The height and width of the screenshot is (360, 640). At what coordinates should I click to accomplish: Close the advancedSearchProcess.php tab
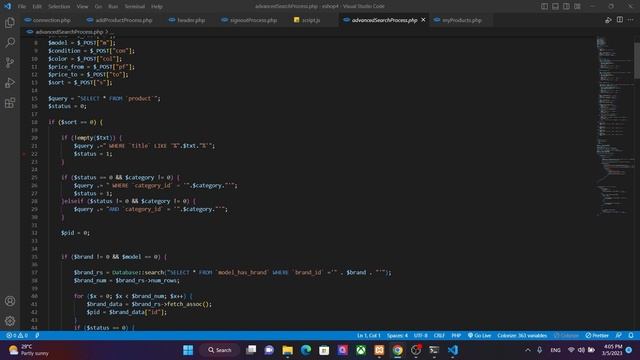pos(423,20)
